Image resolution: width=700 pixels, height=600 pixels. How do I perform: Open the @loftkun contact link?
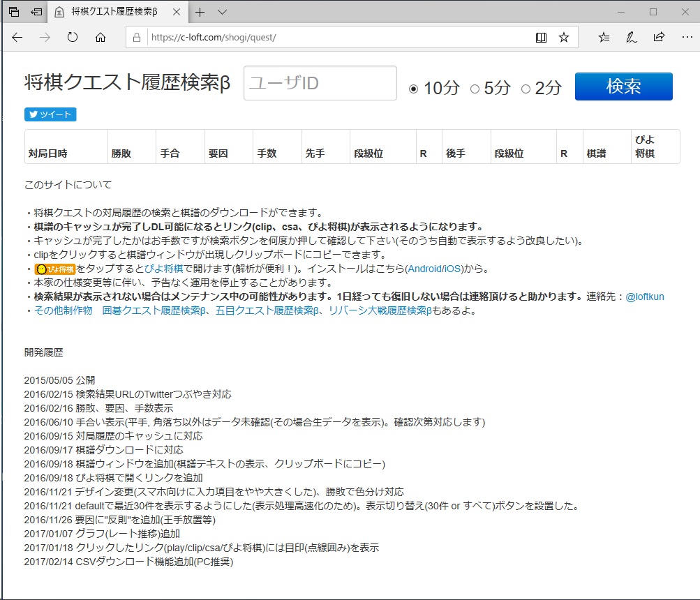coord(645,297)
